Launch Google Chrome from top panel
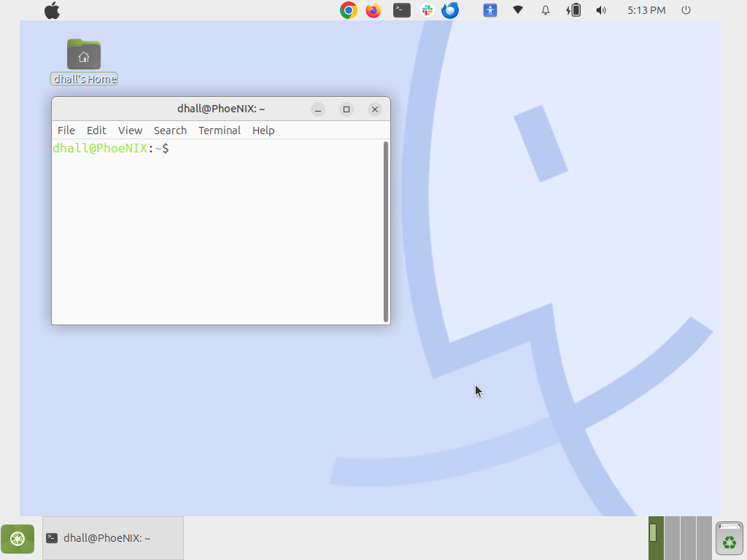747x560 pixels. pos(349,10)
